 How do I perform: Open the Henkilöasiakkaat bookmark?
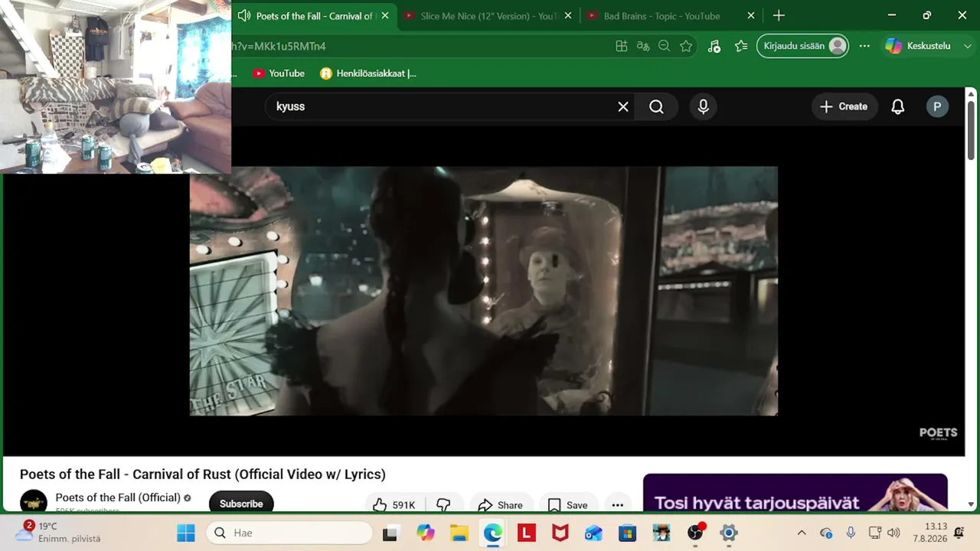(368, 73)
